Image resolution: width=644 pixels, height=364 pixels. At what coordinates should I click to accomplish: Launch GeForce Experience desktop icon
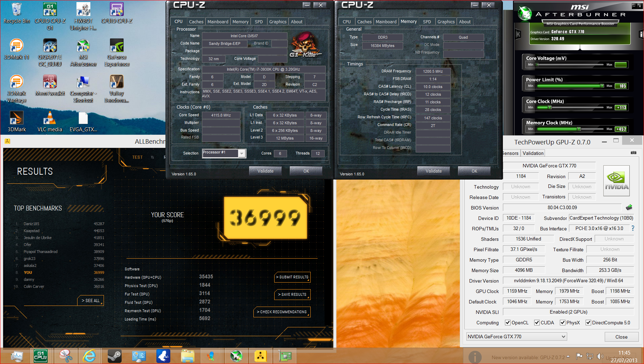(117, 52)
